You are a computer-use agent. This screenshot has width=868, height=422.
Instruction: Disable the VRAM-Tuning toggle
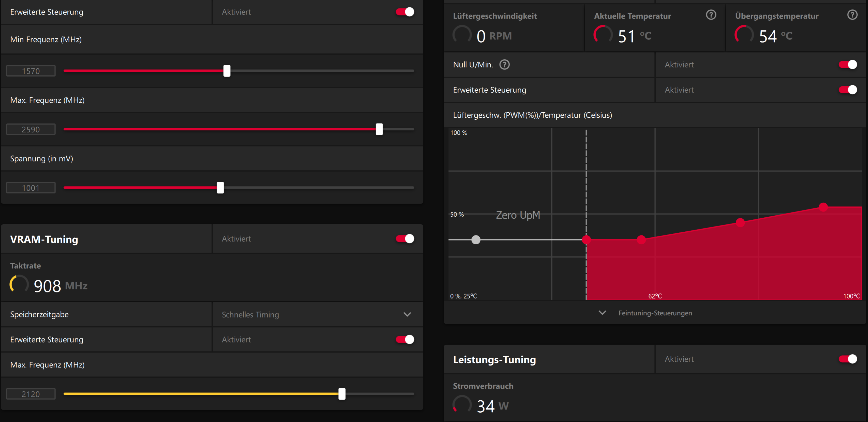coord(405,239)
